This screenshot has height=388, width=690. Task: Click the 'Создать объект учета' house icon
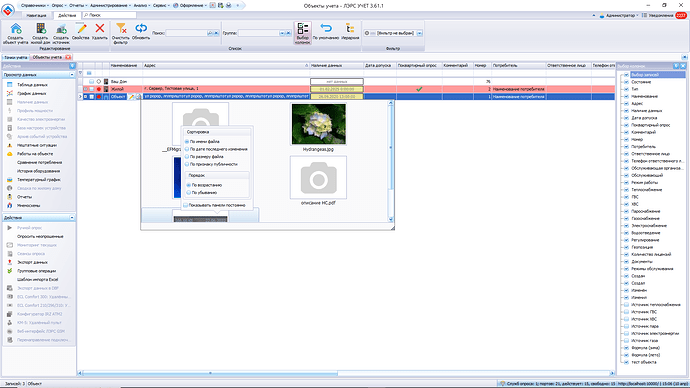click(15, 29)
